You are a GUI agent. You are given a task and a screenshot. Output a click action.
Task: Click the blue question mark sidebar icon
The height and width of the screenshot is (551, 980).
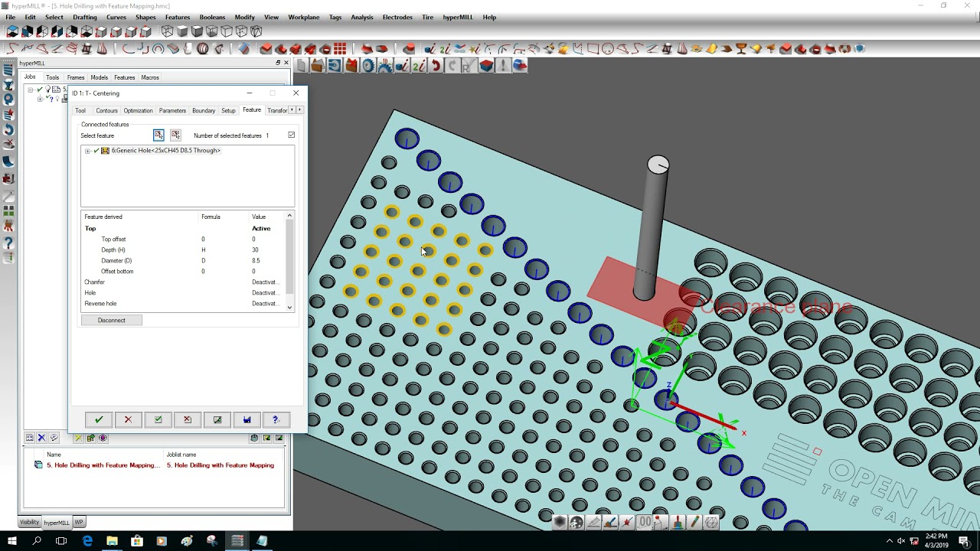coord(8,243)
